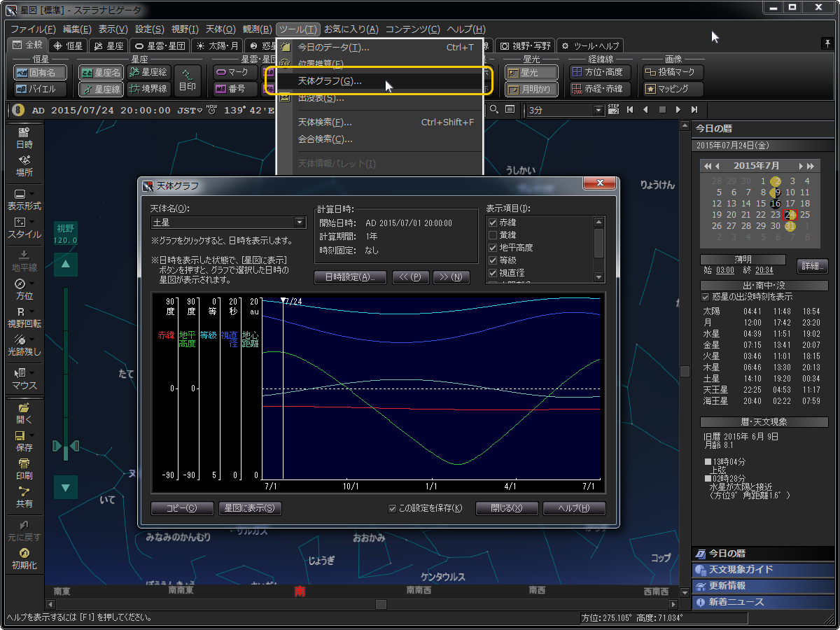Click the マッピング mapping button
840x630 pixels.
[x=673, y=89]
